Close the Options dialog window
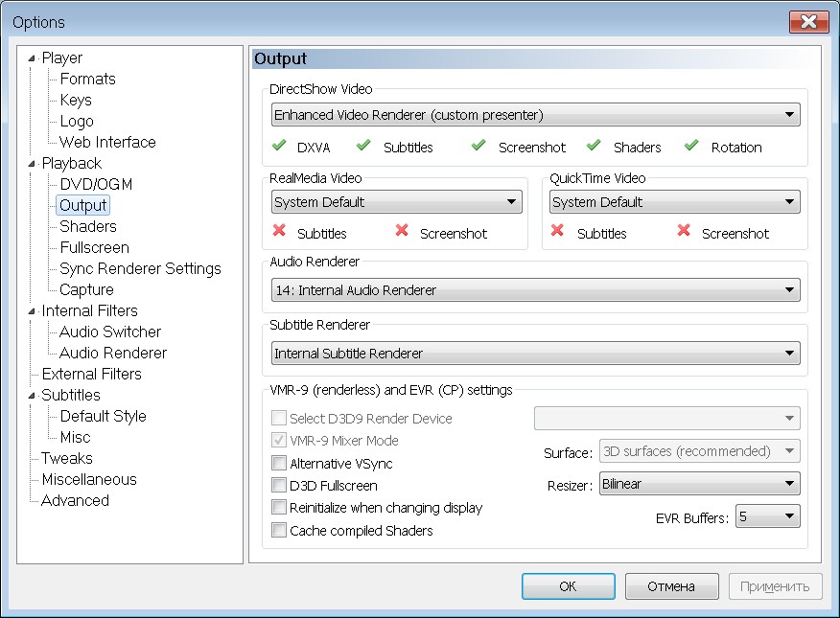Screen dimensions: 840x618 coord(808,22)
